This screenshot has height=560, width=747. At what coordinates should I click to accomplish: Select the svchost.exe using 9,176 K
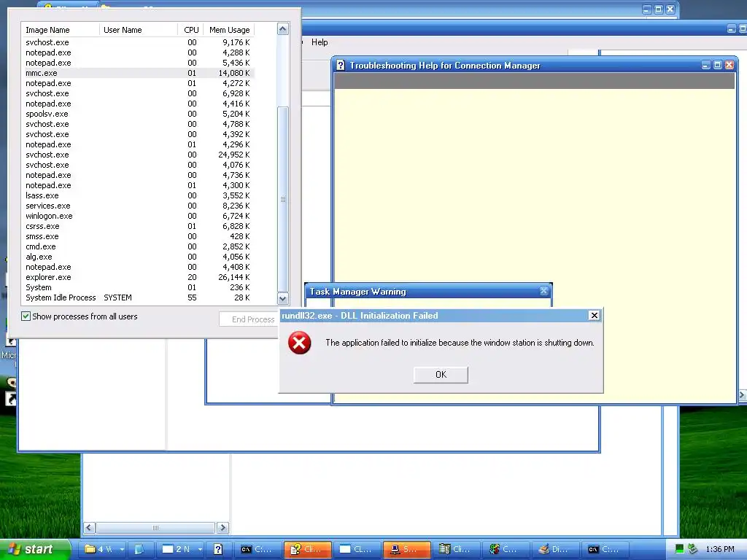click(x=138, y=42)
